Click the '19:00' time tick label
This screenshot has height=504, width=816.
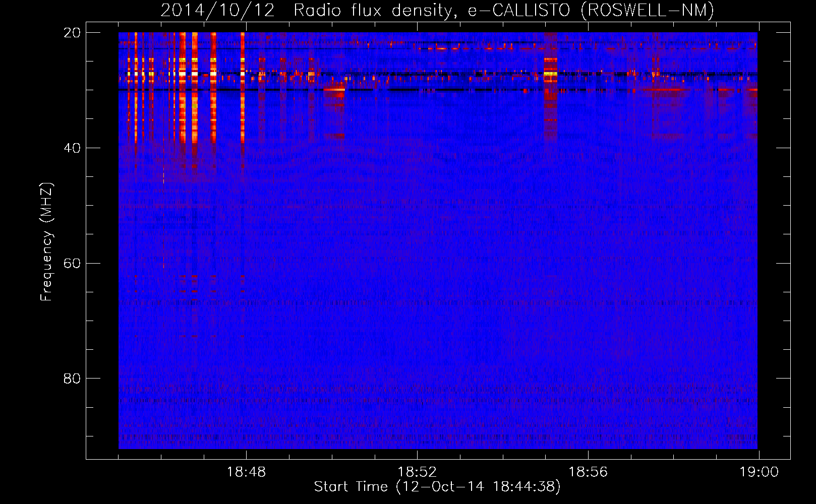[x=759, y=472]
